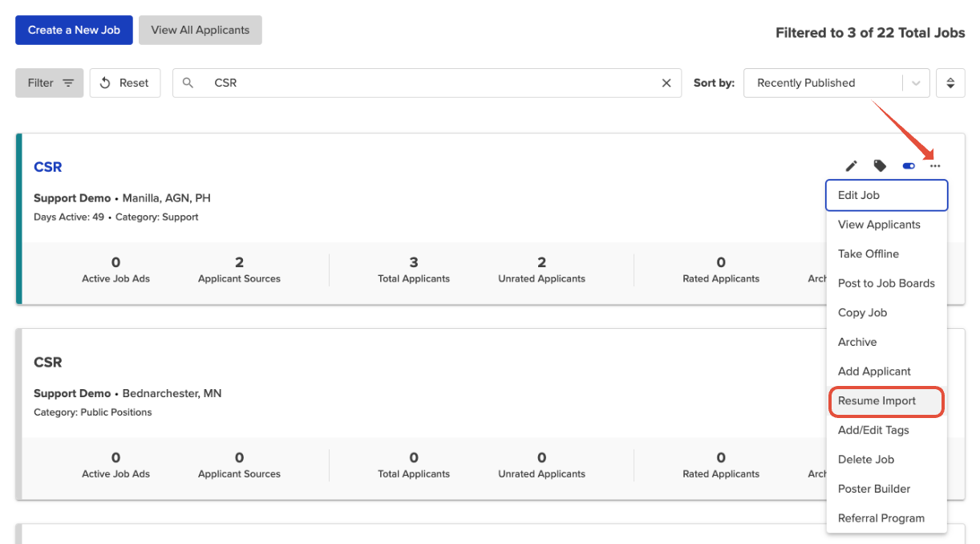Open the CSR job title link in Manilla
The width and height of the screenshot is (980, 544).
(x=48, y=167)
